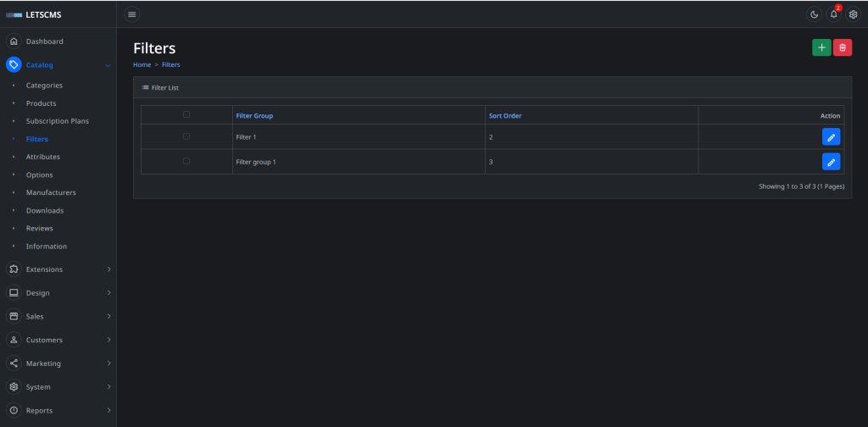
Task: Select the Filter 1 checkbox
Action: tap(186, 136)
